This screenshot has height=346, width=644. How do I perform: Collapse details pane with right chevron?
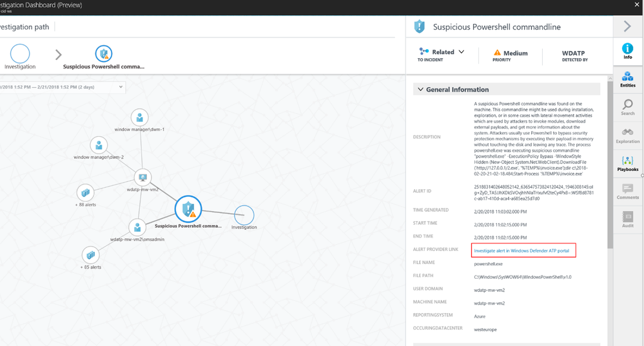click(x=627, y=26)
